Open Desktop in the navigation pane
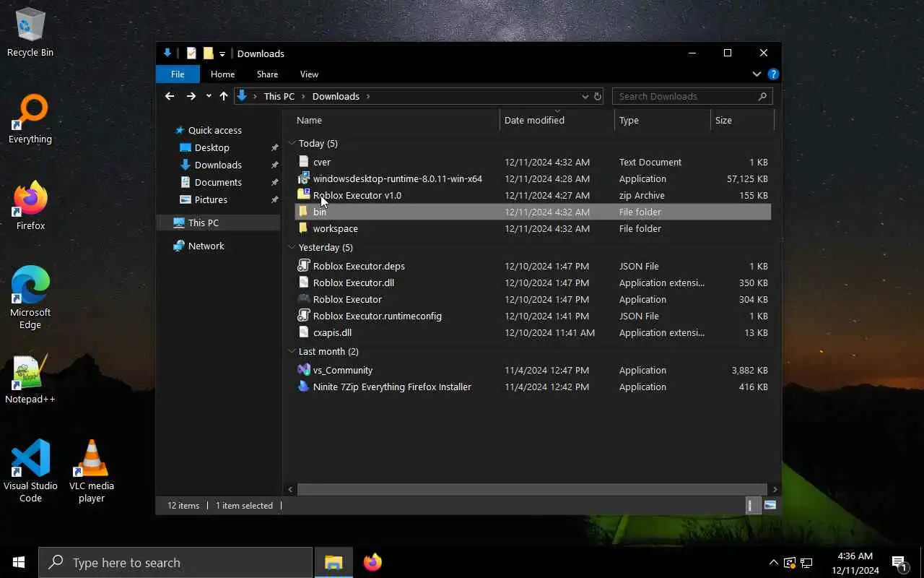The width and height of the screenshot is (924, 578). pyautogui.click(x=212, y=147)
